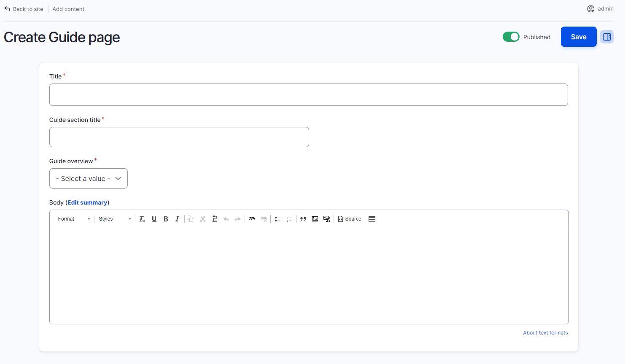Viewport: 625px width, 364px height.
Task: Toggle underline formatting in Body editor
Action: [x=154, y=219]
